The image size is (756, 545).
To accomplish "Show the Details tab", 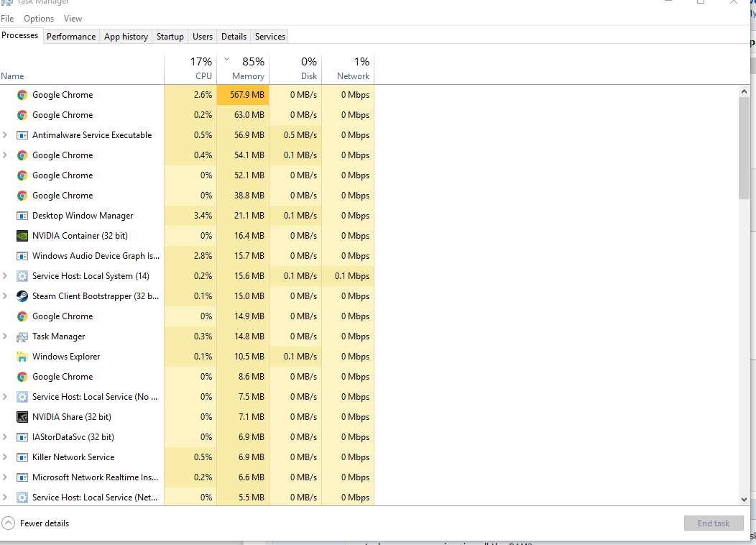I will tap(234, 37).
